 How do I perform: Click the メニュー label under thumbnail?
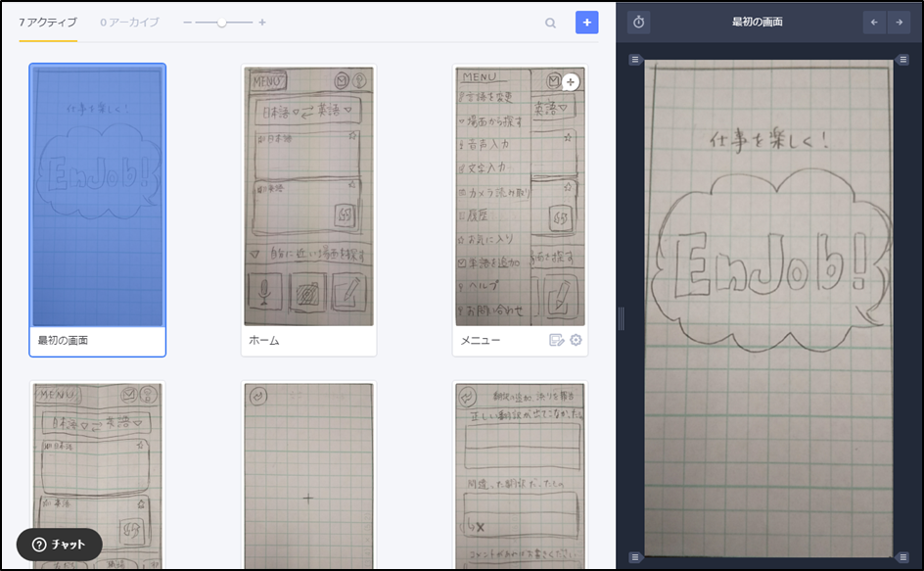coord(481,341)
